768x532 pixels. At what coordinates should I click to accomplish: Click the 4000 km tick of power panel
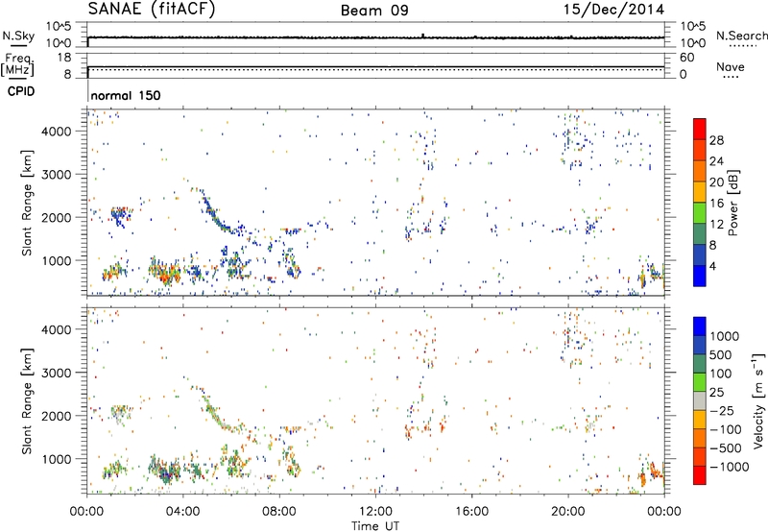(57, 132)
